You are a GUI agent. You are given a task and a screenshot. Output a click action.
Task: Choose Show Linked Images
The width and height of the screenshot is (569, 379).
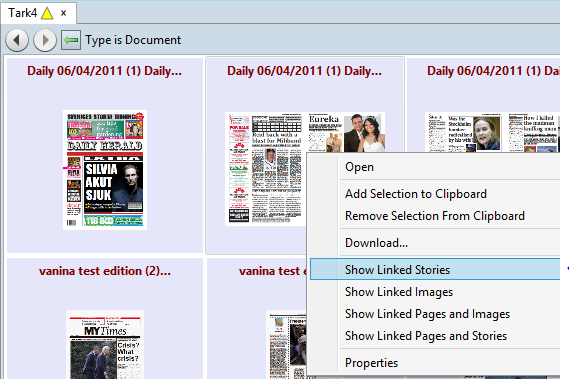coord(434,292)
